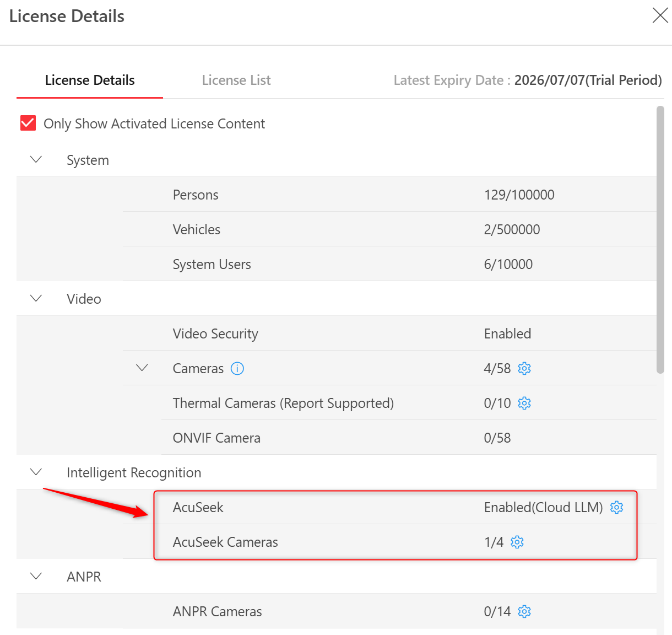This screenshot has width=672, height=635.
Task: Select the AcuSeek row label
Action: [198, 507]
